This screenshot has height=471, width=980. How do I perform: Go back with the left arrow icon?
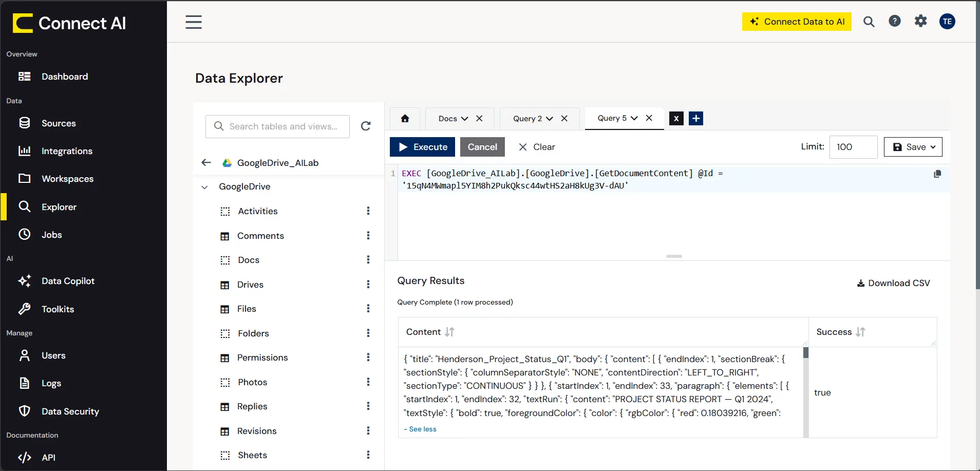coord(206,163)
